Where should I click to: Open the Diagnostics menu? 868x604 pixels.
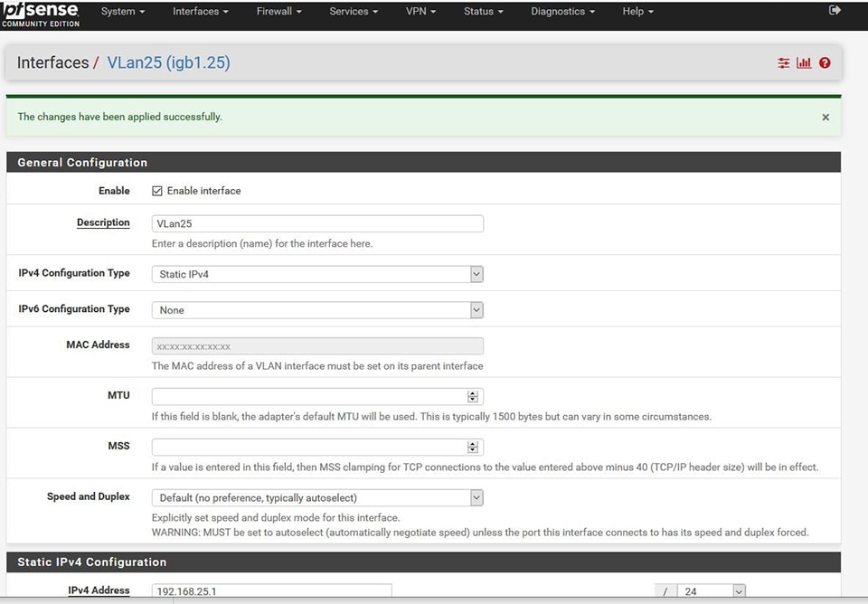tap(562, 12)
